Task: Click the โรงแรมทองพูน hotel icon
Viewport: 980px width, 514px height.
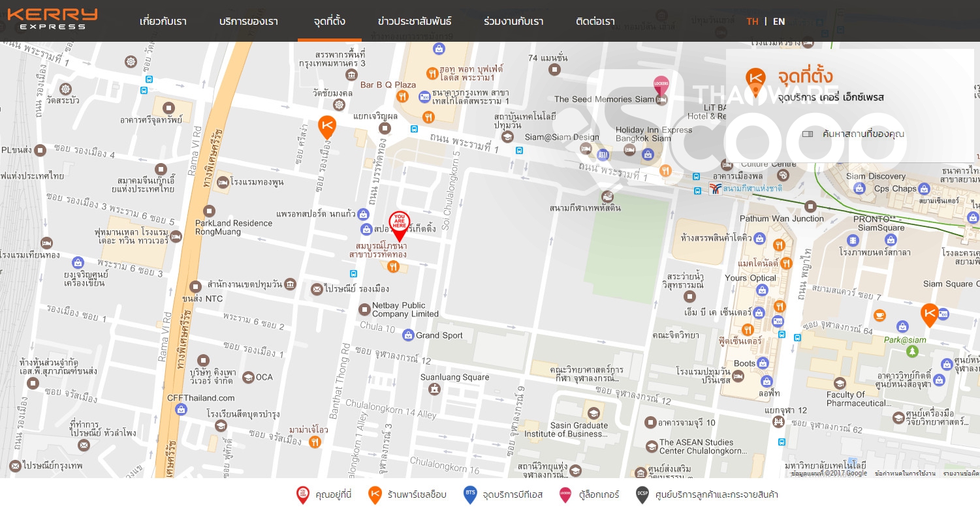Action: 223,182
